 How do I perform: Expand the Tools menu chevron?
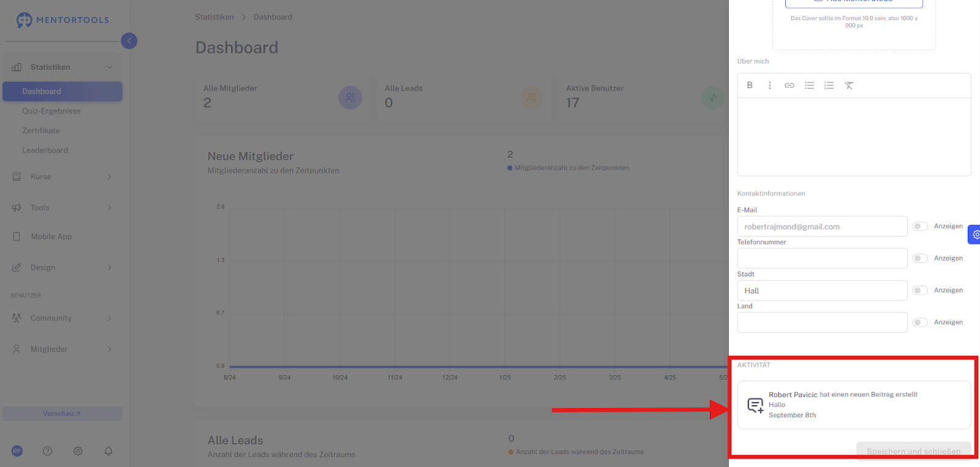(x=110, y=208)
